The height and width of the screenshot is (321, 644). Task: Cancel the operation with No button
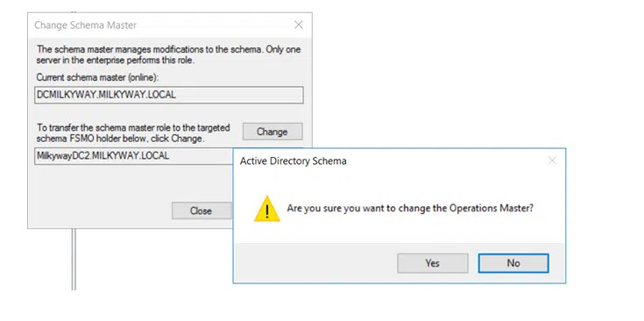[513, 263]
